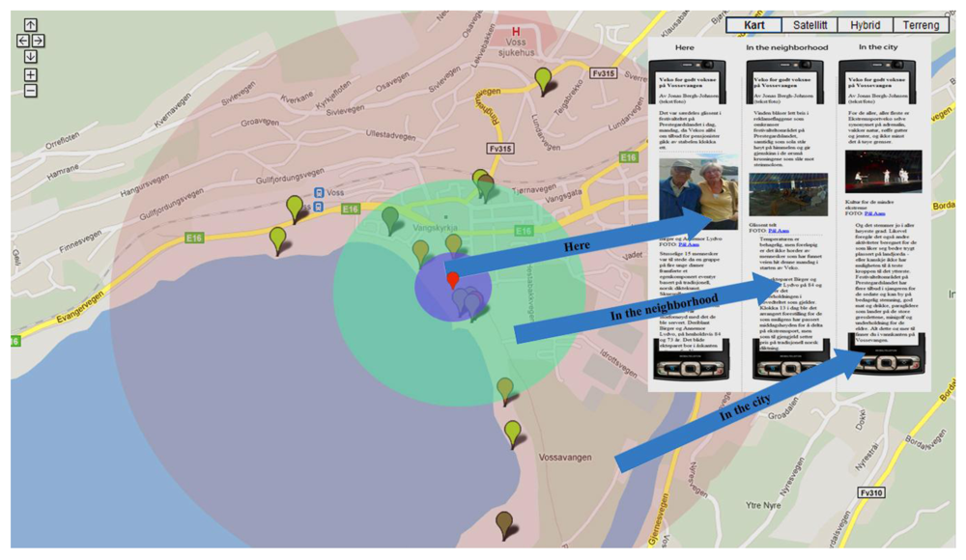966x560 pixels.
Task: Click the Ytre Nyre place label
Action: (763, 505)
